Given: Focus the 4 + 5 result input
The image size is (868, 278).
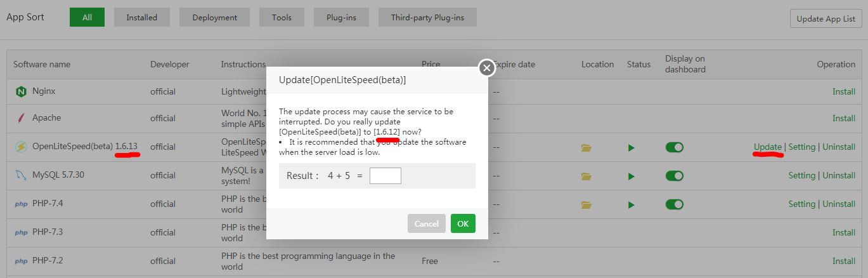Looking at the screenshot, I should coord(385,176).
